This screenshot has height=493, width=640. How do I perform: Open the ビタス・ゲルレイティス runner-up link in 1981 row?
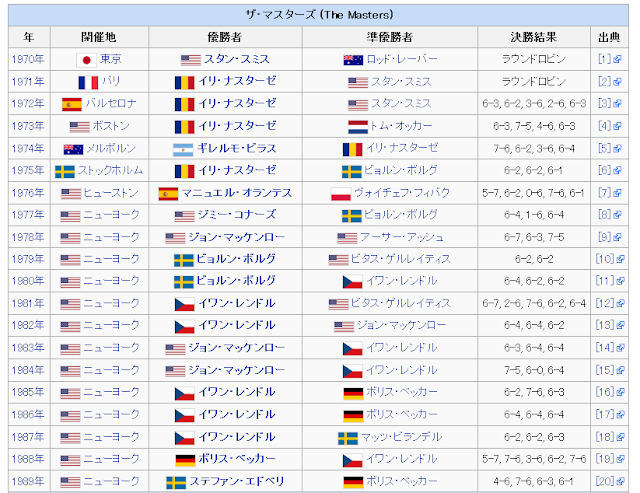click(x=401, y=303)
